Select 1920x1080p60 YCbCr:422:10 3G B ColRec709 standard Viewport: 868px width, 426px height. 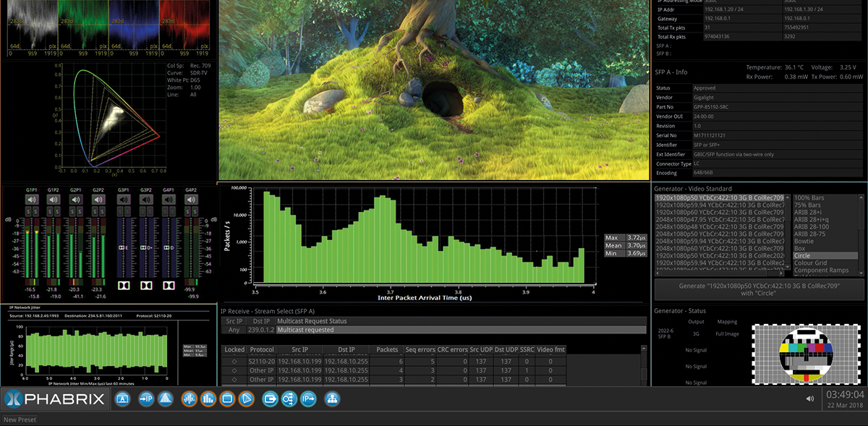[x=720, y=213]
